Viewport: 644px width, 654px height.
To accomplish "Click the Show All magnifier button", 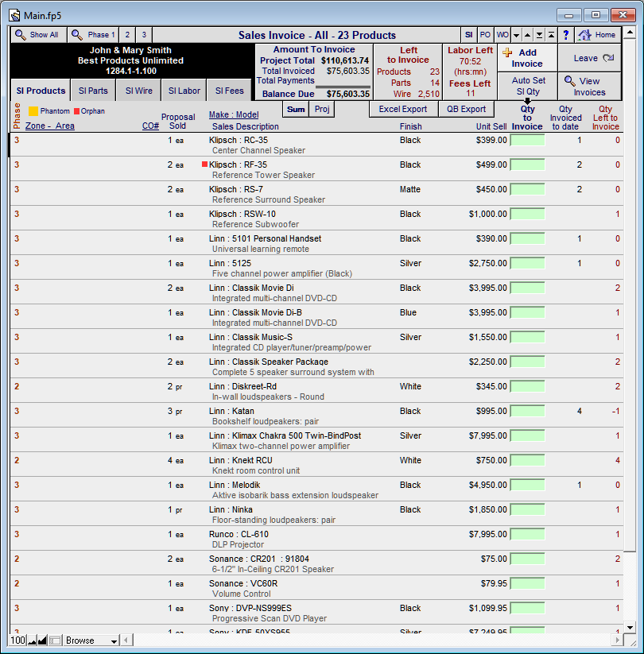I will [x=39, y=35].
